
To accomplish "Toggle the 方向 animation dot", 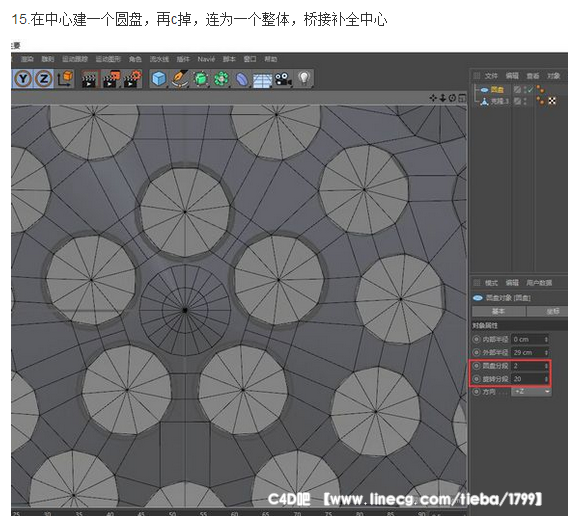I will click(476, 392).
